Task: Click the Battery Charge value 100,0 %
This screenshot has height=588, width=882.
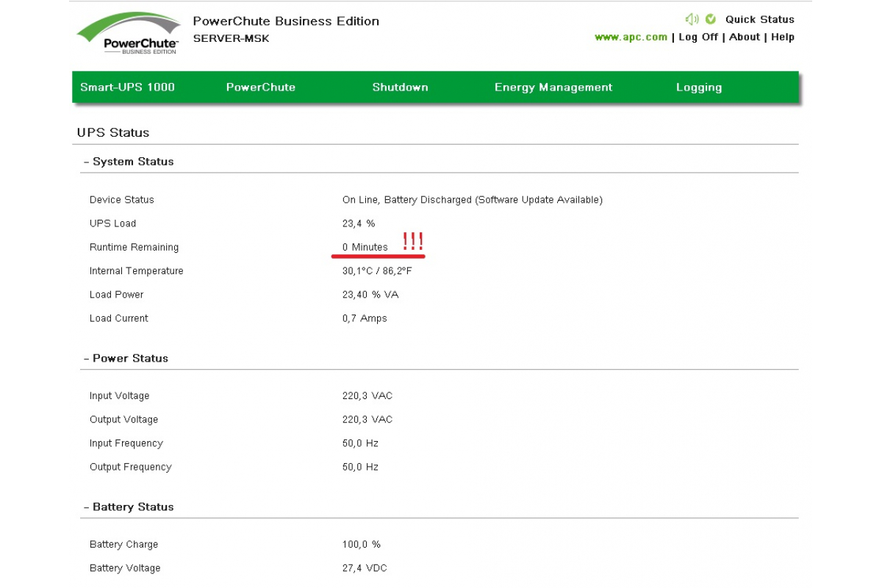Action: 362,545
